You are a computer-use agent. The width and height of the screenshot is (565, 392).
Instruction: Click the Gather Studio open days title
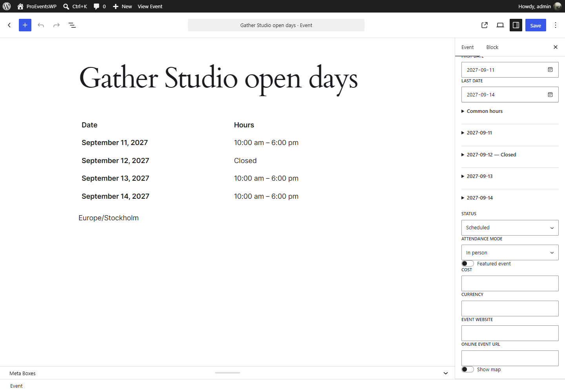click(219, 79)
